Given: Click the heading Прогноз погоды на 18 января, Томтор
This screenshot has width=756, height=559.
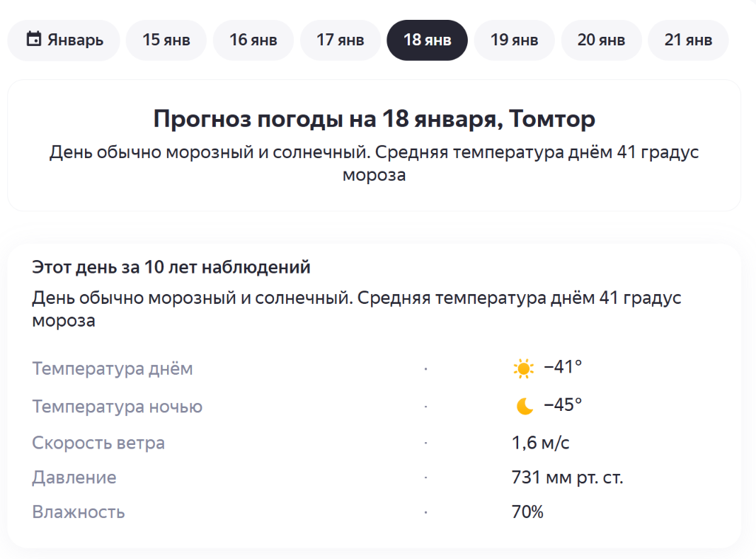Looking at the screenshot, I should pyautogui.click(x=374, y=119).
